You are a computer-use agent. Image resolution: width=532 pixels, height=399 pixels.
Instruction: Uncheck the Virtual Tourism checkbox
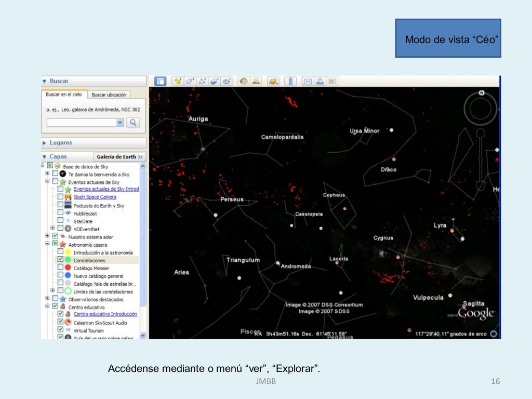(x=60, y=330)
